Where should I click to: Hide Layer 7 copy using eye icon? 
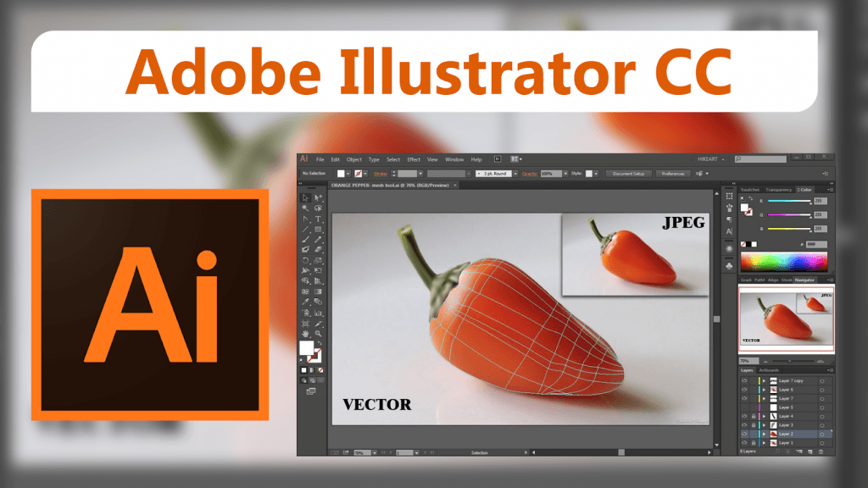[x=744, y=380]
